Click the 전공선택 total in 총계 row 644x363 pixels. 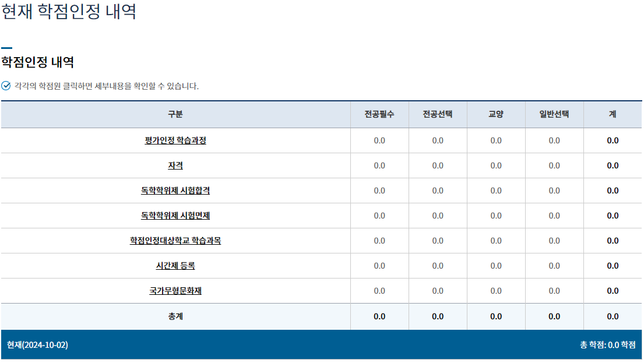[x=438, y=316]
